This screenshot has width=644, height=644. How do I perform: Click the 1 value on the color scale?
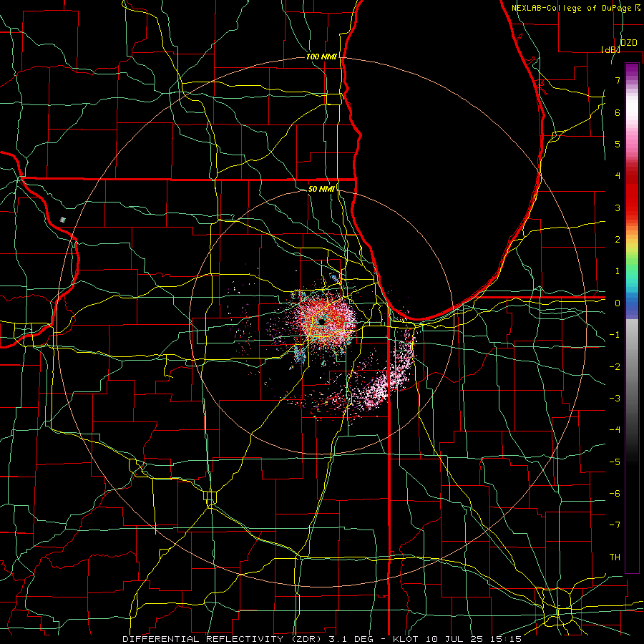point(618,271)
